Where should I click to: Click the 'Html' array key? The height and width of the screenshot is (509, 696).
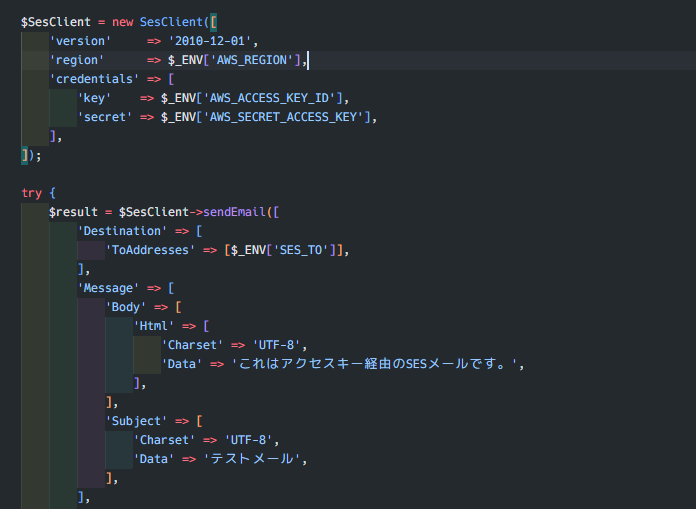[154, 326]
